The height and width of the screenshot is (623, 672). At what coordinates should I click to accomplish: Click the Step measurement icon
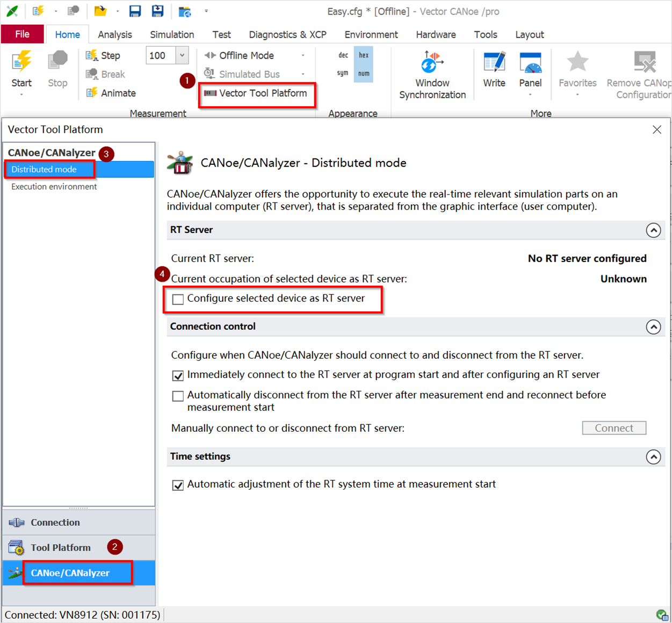click(92, 55)
